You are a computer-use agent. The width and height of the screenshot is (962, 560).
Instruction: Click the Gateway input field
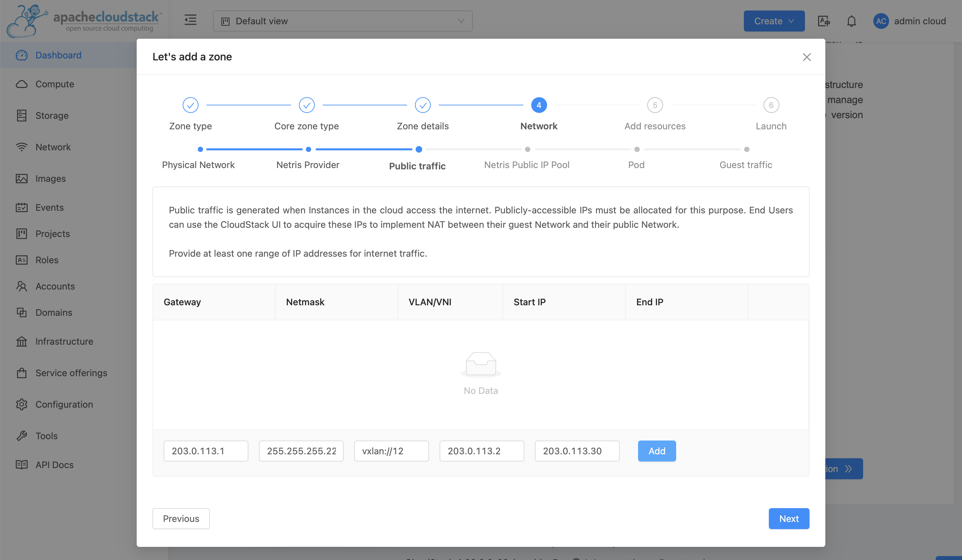pyautogui.click(x=206, y=451)
